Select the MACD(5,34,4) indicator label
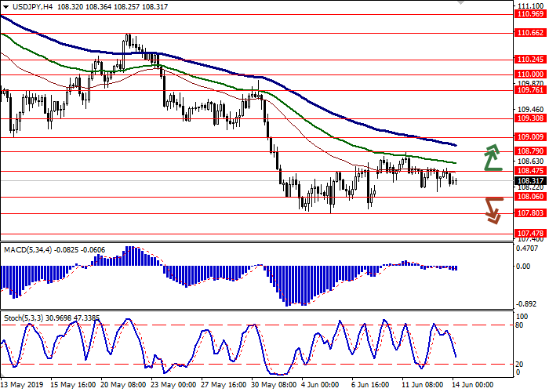The image size is (549, 392). (x=29, y=249)
